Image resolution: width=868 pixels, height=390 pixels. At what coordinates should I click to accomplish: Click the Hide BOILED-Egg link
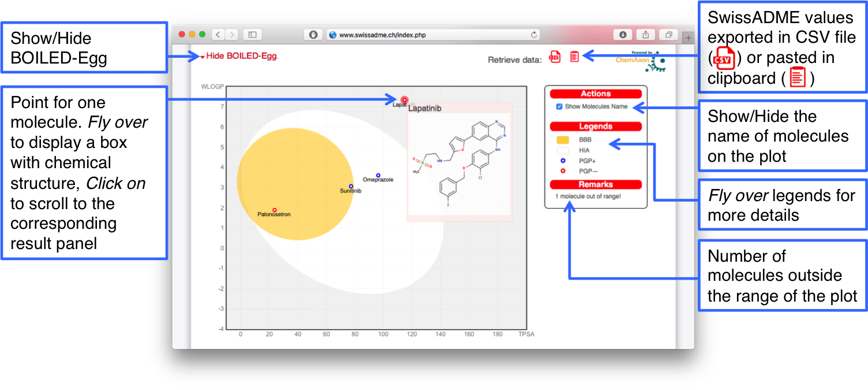tap(242, 57)
